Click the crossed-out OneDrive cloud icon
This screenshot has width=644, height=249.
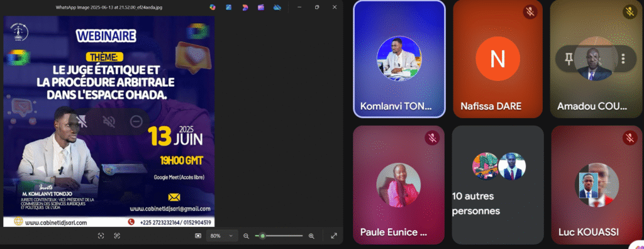click(x=277, y=7)
